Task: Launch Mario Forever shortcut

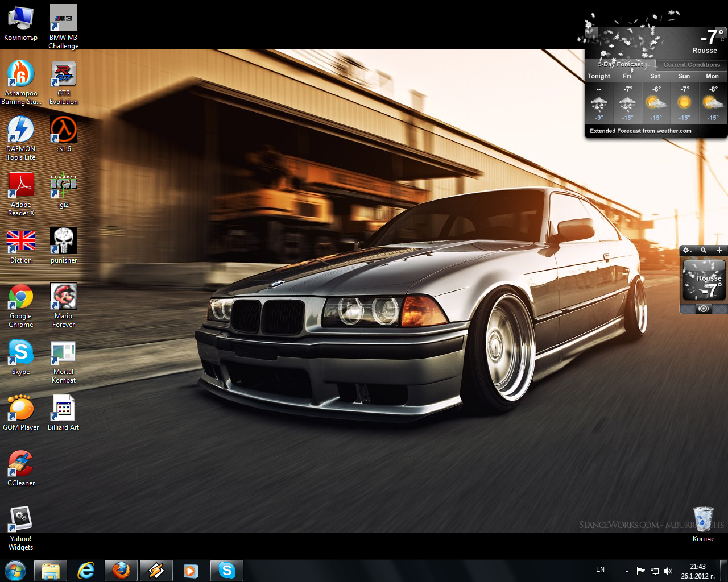Action: [x=64, y=306]
